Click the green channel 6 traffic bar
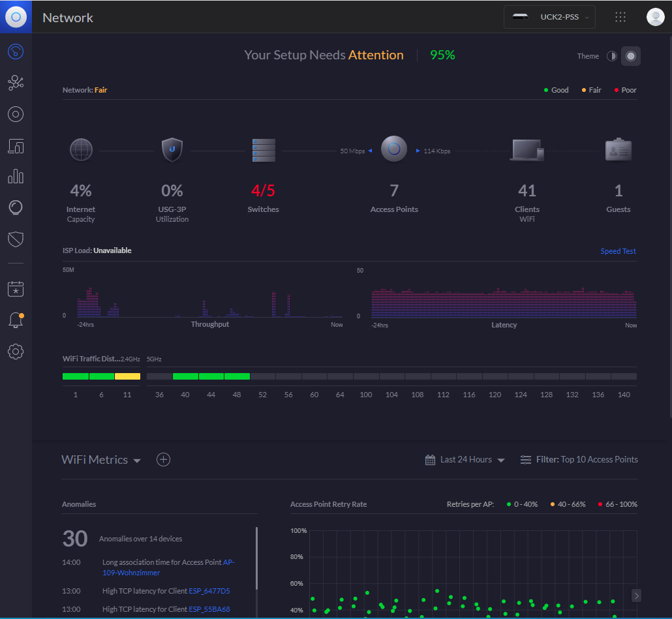The height and width of the screenshot is (619, 672). point(102,376)
